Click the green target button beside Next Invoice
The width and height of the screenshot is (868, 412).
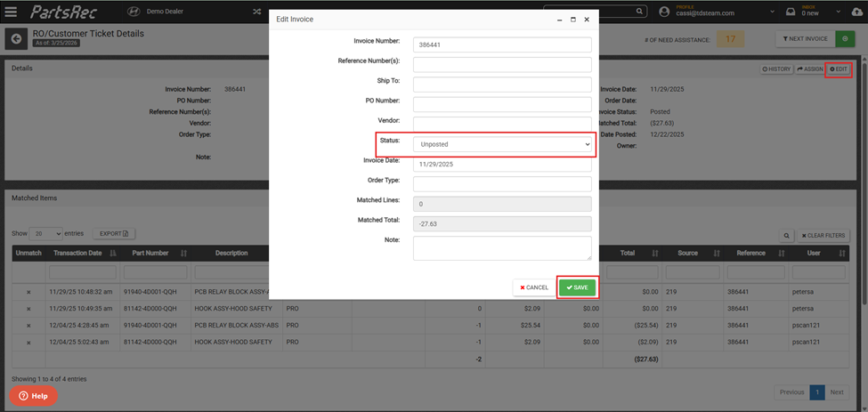coord(845,39)
